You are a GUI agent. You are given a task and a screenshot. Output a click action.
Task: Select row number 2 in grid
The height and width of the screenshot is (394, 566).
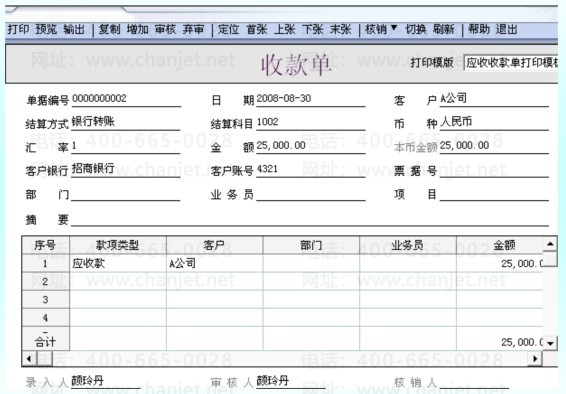pos(45,281)
